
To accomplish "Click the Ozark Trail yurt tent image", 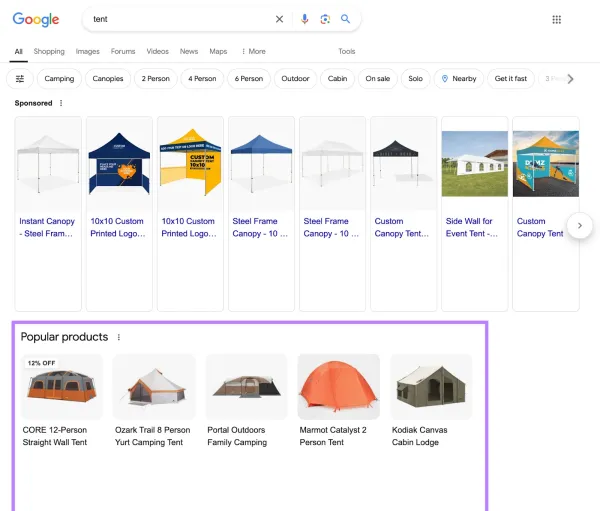I will (154, 387).
